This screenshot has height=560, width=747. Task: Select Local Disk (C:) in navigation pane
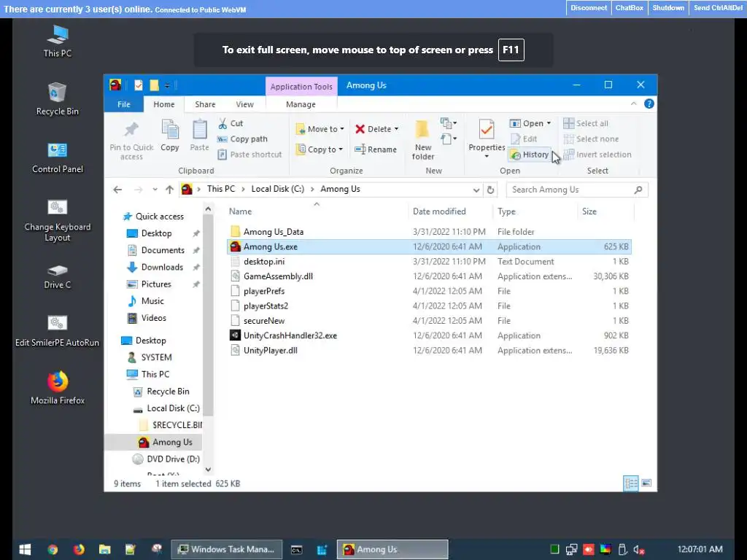[173, 408]
